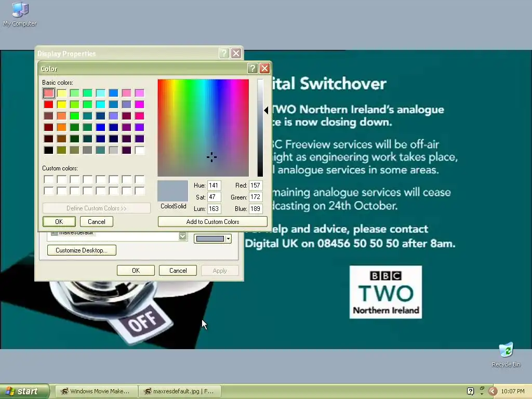Click Add to Custom Colors button

point(212,221)
